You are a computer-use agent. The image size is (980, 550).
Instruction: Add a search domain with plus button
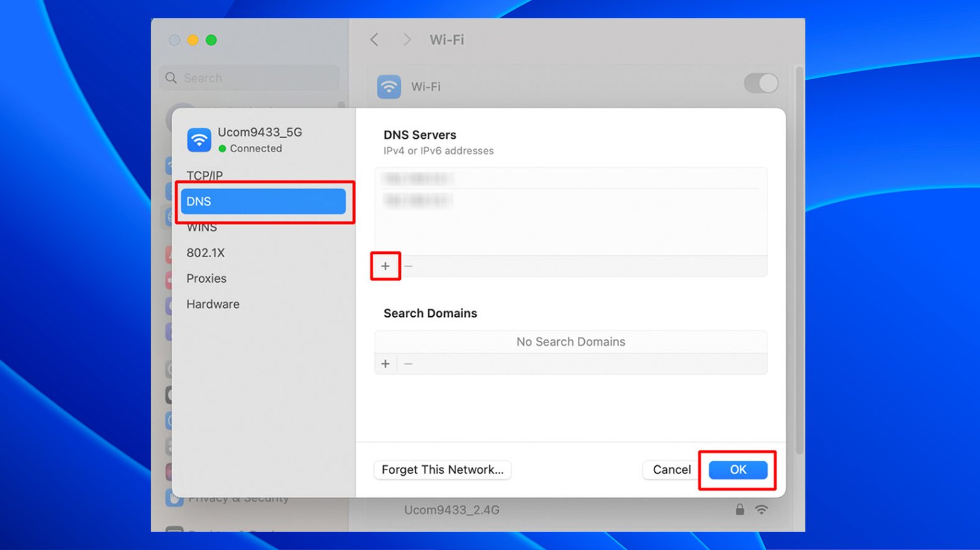pos(385,364)
